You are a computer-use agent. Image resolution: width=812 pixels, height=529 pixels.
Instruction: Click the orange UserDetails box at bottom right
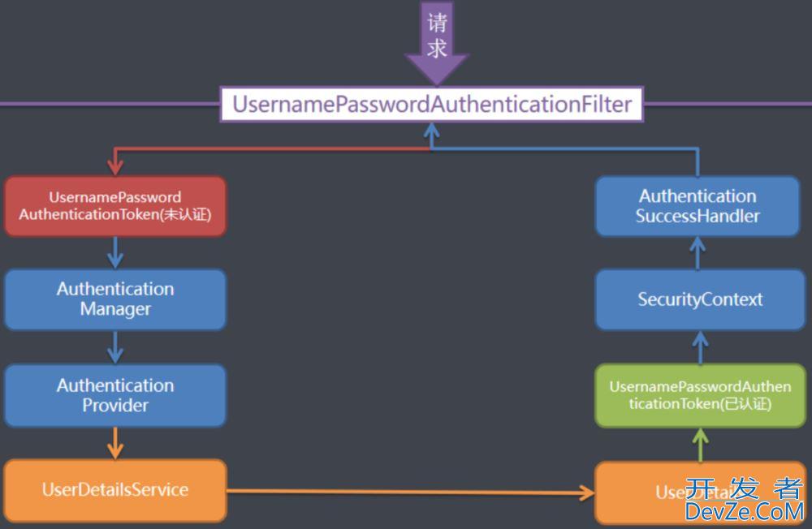coord(700,492)
